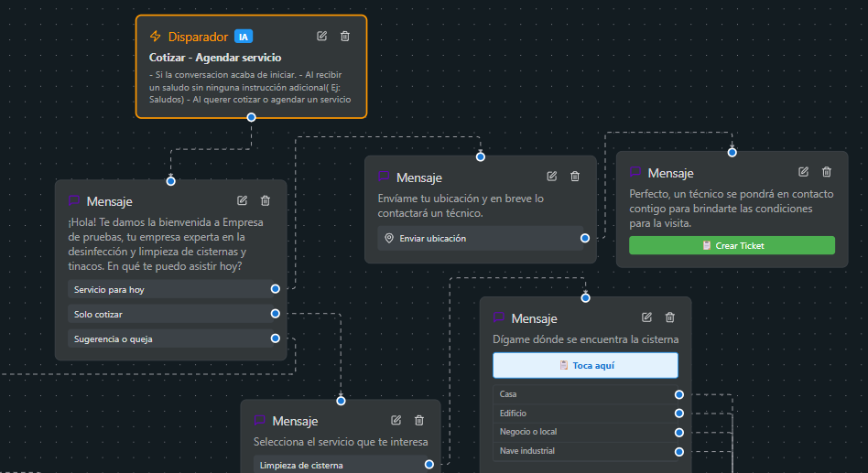Click output connector for Edificio
The width and height of the screenshot is (868, 473).
click(x=679, y=414)
